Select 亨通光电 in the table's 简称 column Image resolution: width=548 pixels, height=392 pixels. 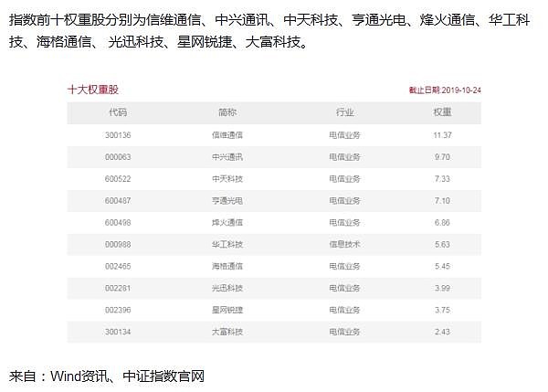click(x=227, y=201)
